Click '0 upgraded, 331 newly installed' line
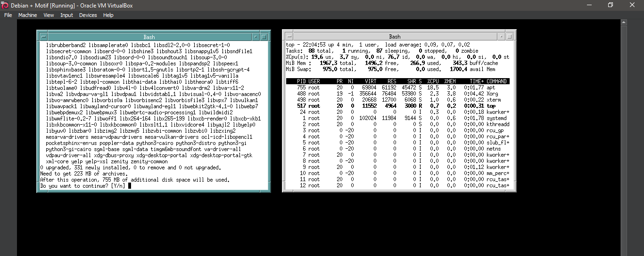Image resolution: width=644 pixels, height=256 pixels. [131, 168]
